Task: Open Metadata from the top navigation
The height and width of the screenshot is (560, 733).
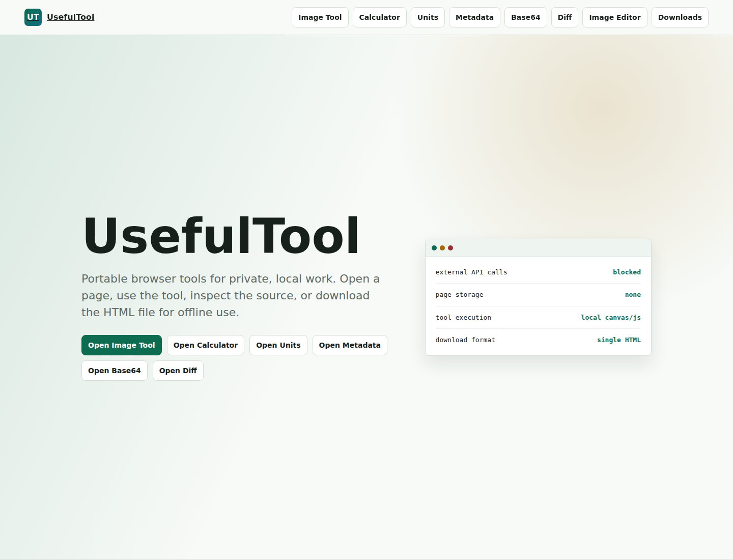Action: tap(474, 17)
